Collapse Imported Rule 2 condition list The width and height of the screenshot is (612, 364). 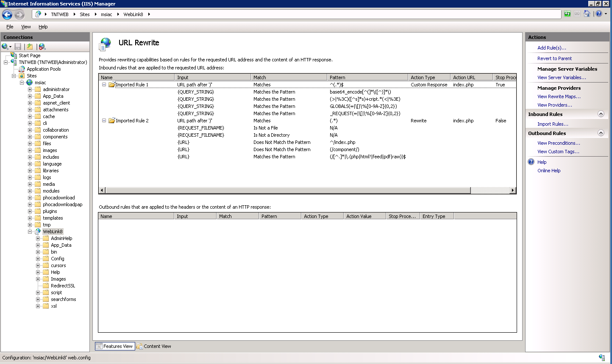(104, 121)
